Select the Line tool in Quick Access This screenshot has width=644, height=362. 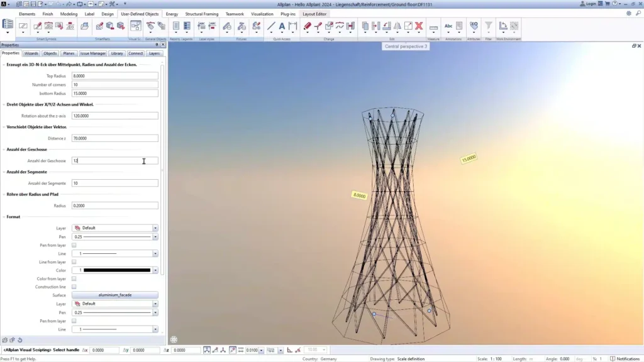click(271, 26)
